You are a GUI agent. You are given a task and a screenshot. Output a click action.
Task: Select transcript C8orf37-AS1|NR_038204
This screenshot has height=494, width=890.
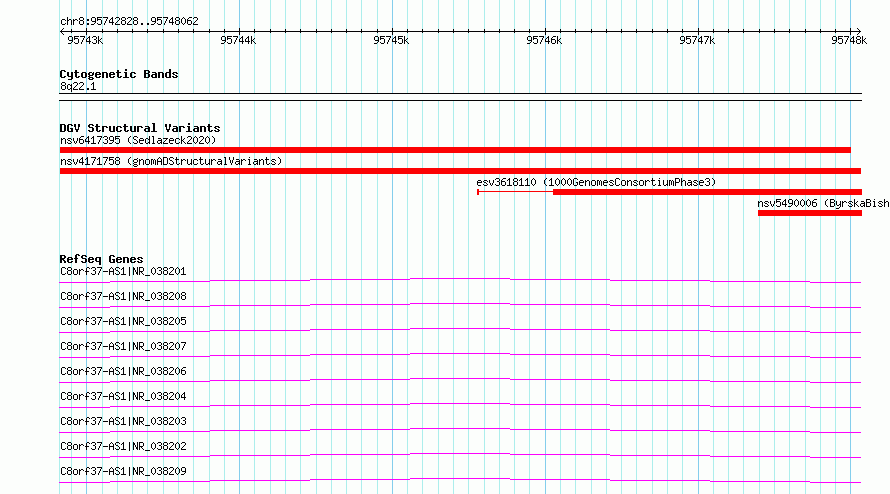pos(123,396)
